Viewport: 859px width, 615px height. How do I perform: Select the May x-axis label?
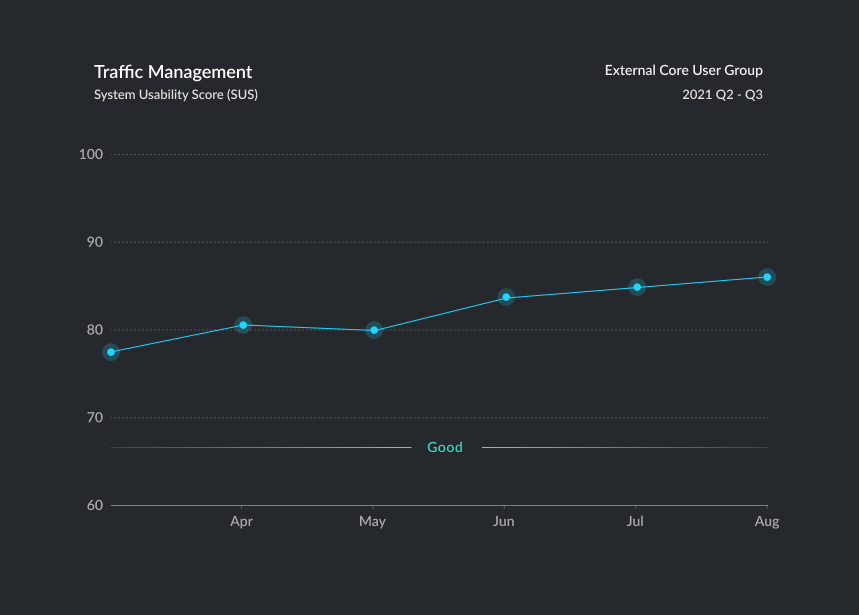(372, 522)
